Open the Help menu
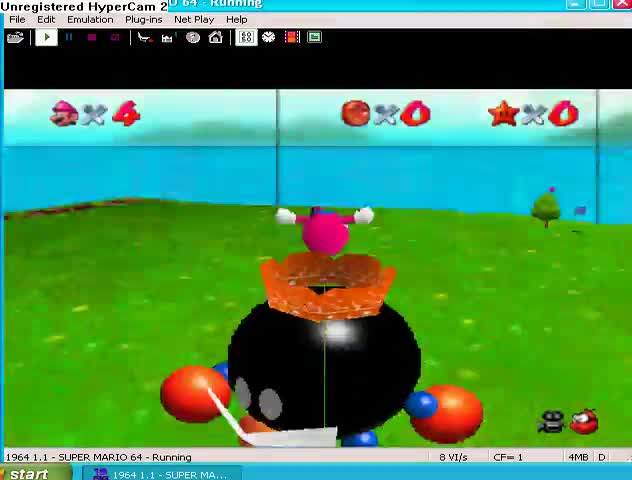The width and height of the screenshot is (632, 480). point(237,19)
